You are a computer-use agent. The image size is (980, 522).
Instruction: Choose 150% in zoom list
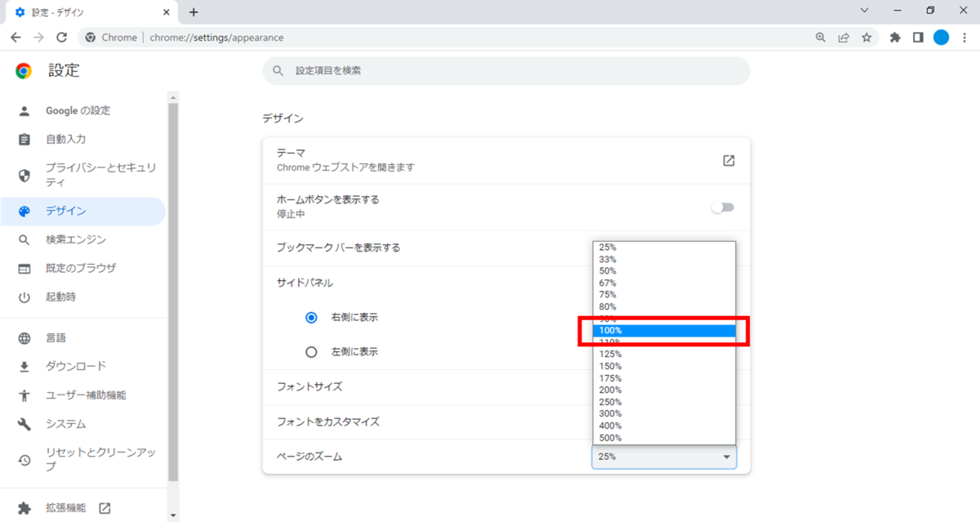click(664, 366)
